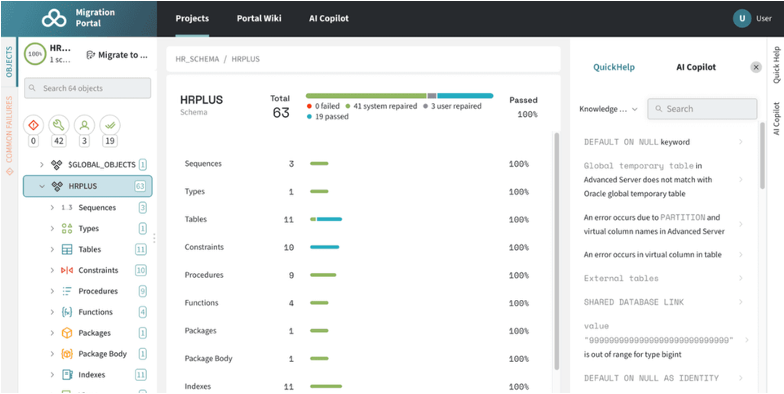
Task: Click the Tables row progress bar
Action: [x=326, y=219]
